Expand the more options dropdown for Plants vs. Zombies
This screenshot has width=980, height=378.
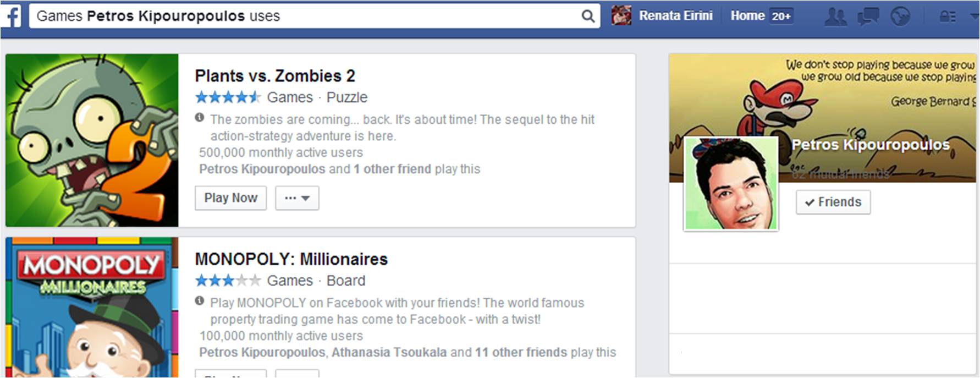(x=297, y=198)
